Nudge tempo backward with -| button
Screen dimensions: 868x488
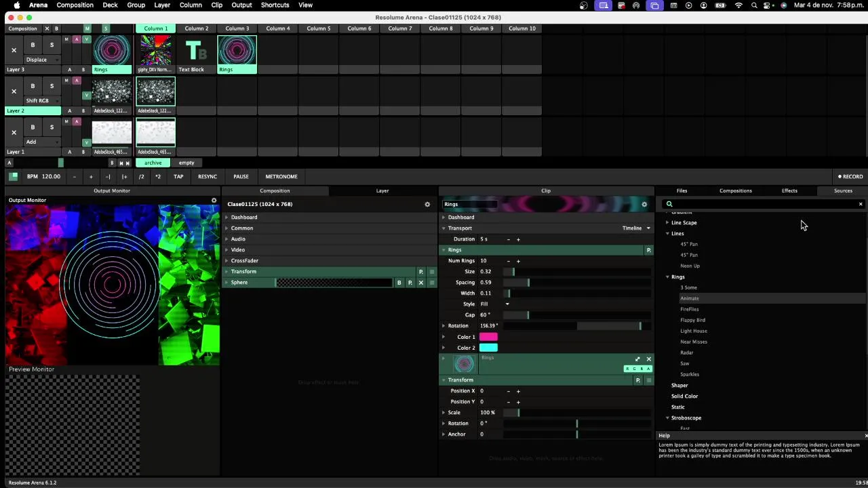click(x=108, y=177)
